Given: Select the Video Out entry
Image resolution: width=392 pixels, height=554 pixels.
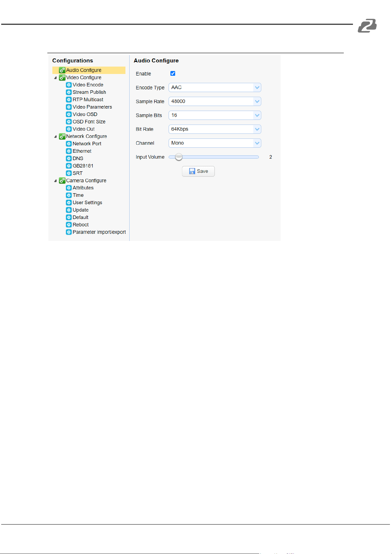Looking at the screenshot, I should 84,129.
